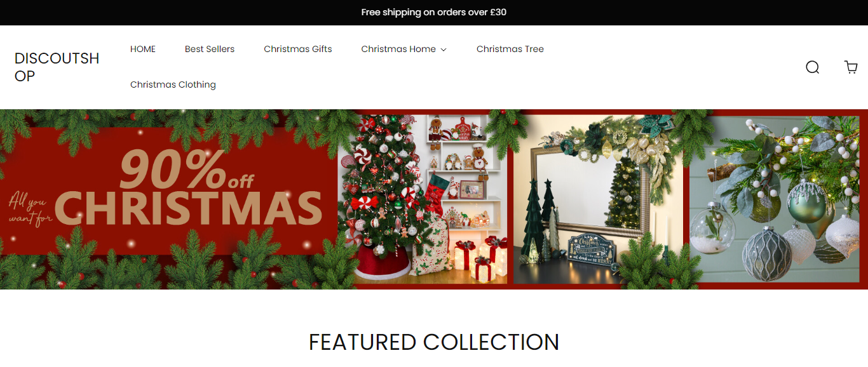Open the Christmas Tree menu link
The width and height of the screenshot is (868, 367).
tap(510, 49)
